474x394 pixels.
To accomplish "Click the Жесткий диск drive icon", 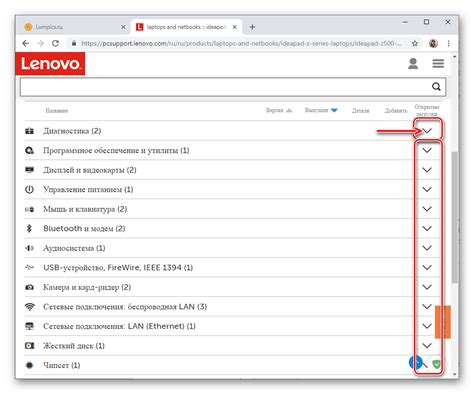I will click(29, 346).
